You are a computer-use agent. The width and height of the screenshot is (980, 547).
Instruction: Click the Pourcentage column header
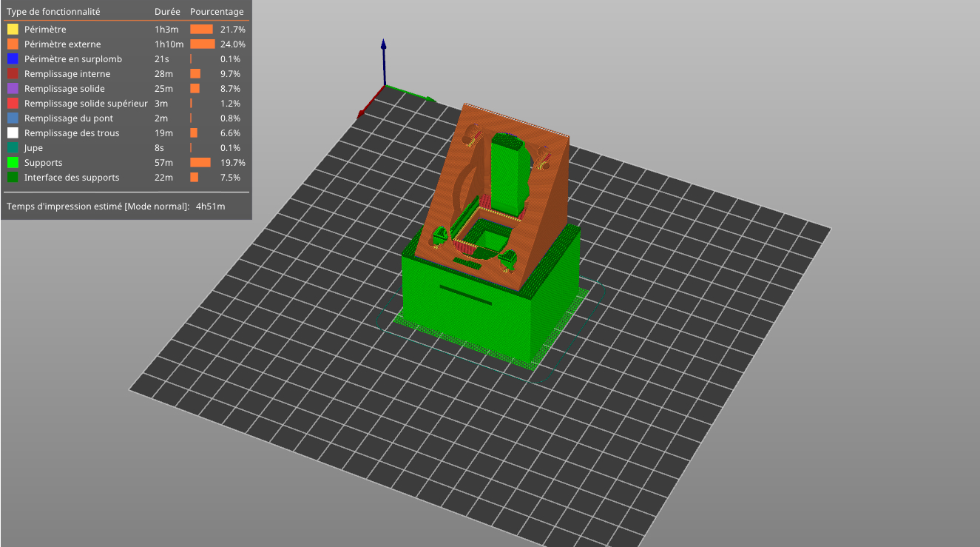tap(217, 12)
